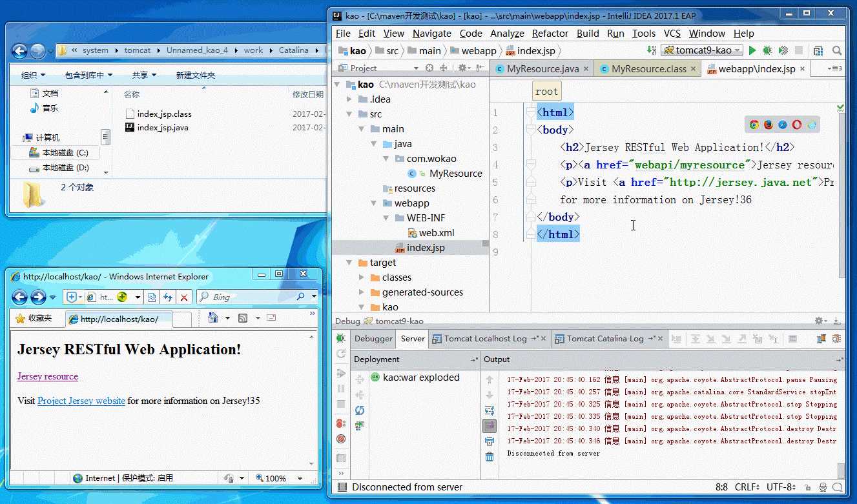This screenshot has height=504, width=857.
Task: Click the 收藏夹 favorites button in Internet Explorer
Action: point(34,318)
